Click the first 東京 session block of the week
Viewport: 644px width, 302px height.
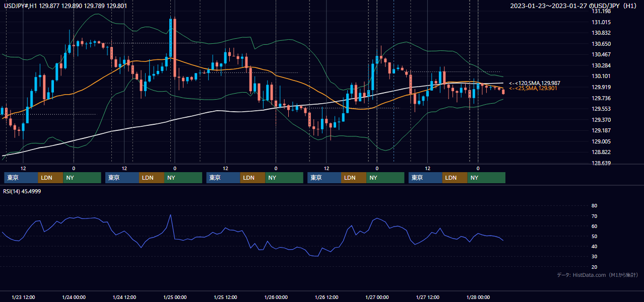(21, 178)
